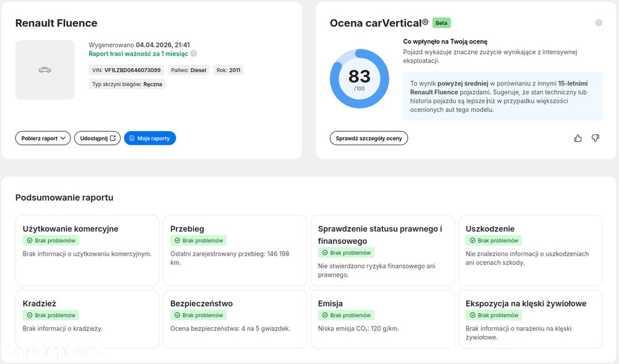
Task: Click the Beta badge
Action: 441,23
